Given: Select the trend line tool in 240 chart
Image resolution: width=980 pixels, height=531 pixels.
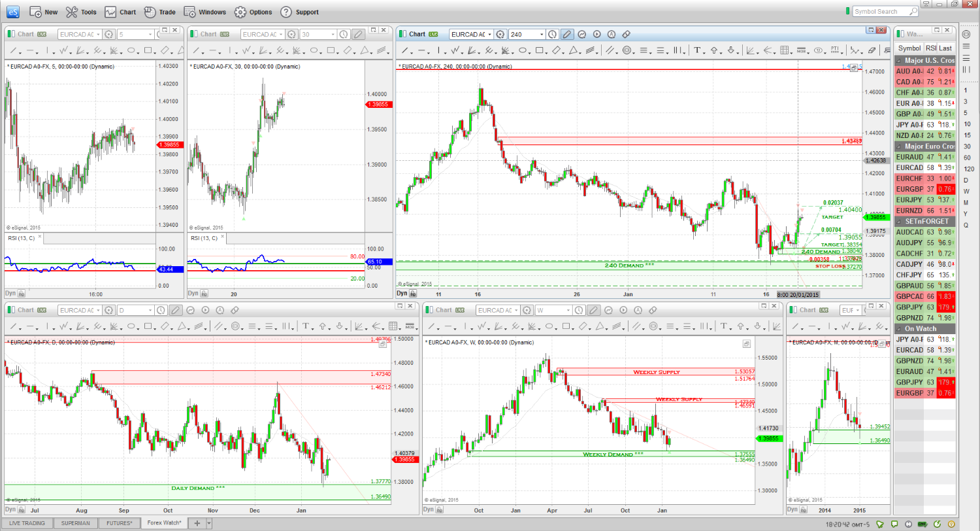Looking at the screenshot, I should click(x=405, y=50).
